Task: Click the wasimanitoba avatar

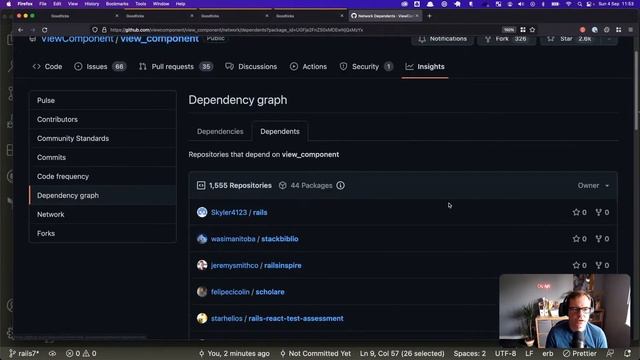Action: coord(202,239)
